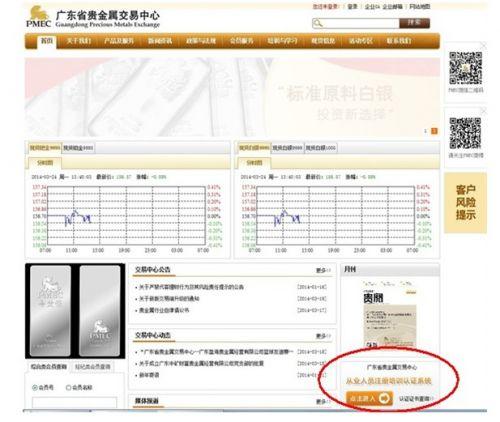The width and height of the screenshot is (500, 422).
Task: Open second news item under 交易中心动态
Action: tap(201, 363)
